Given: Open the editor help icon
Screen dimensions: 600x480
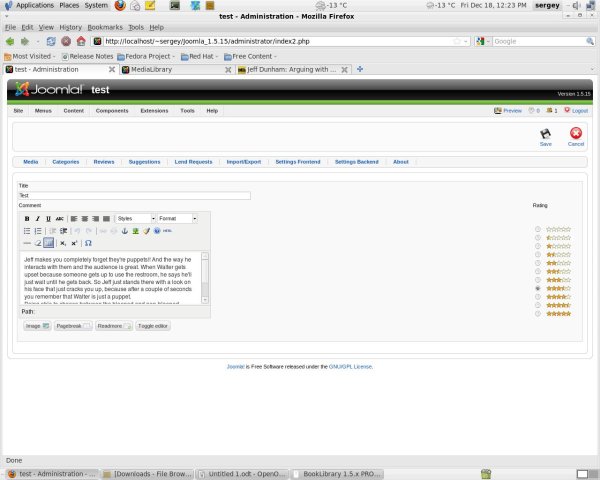Looking at the screenshot, I should [157, 231].
